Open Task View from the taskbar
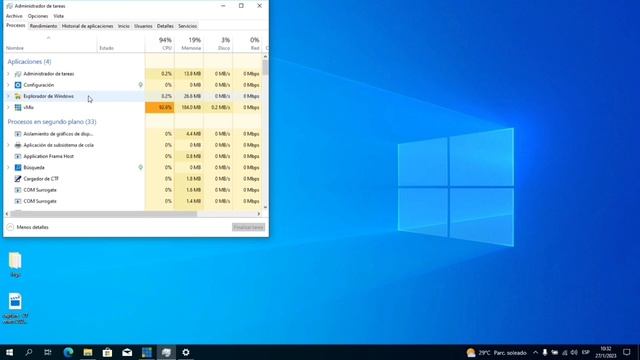The height and width of the screenshot is (360, 640). (x=48, y=352)
